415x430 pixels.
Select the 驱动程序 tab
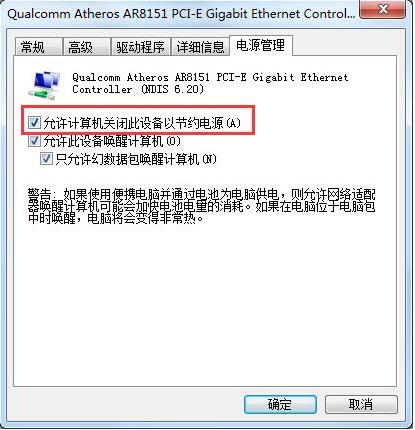click(x=141, y=47)
